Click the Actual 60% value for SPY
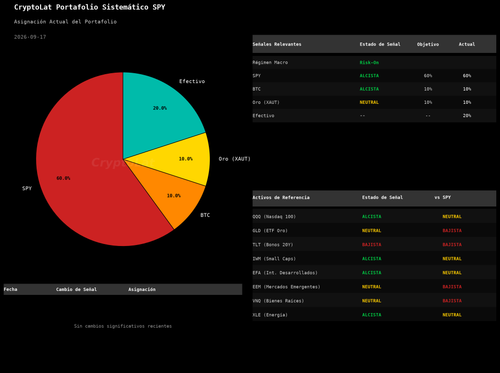This screenshot has height=373, width=500. (467, 76)
